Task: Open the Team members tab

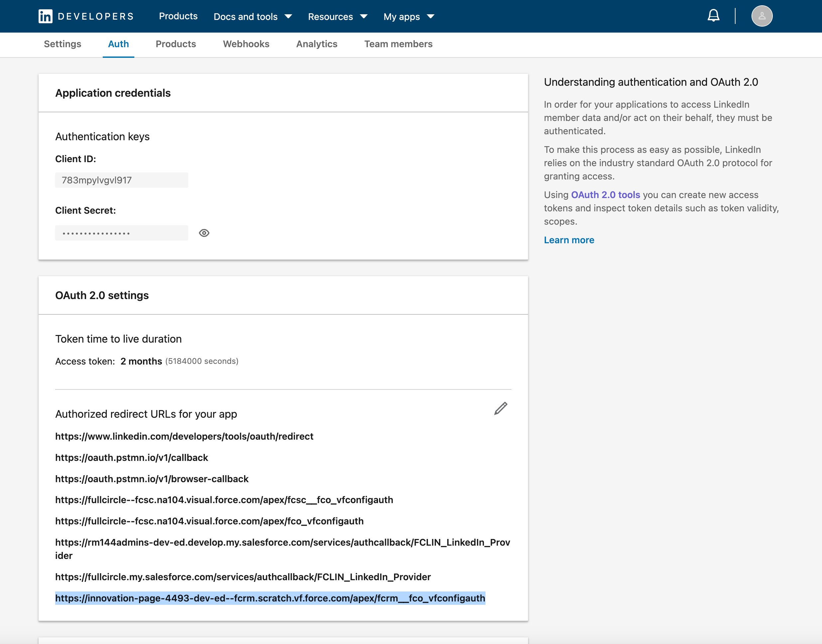Action: (398, 44)
